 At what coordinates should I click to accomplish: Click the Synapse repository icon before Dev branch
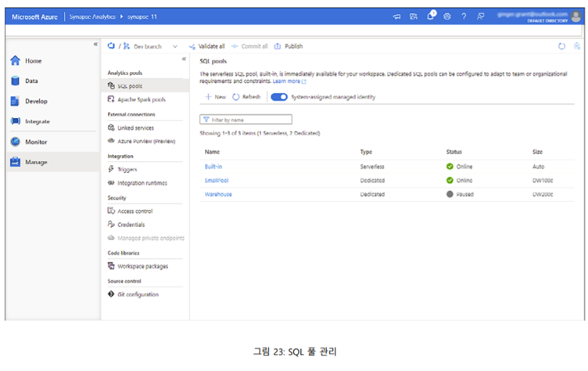click(x=111, y=46)
